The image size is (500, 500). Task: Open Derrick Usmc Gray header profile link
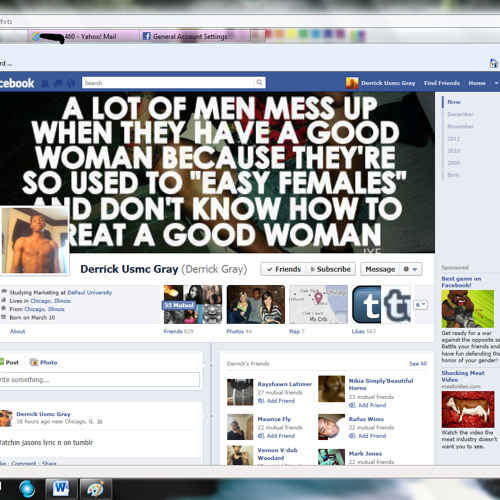coord(381,83)
